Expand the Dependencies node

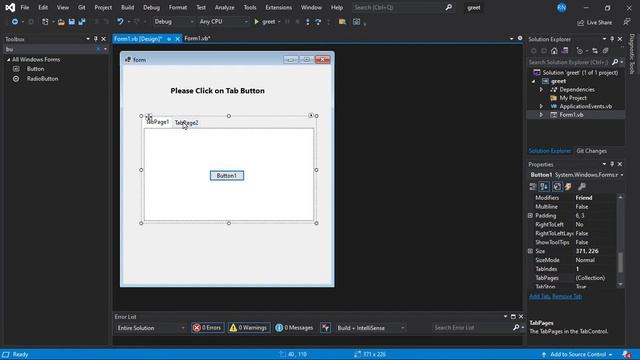(x=541, y=89)
